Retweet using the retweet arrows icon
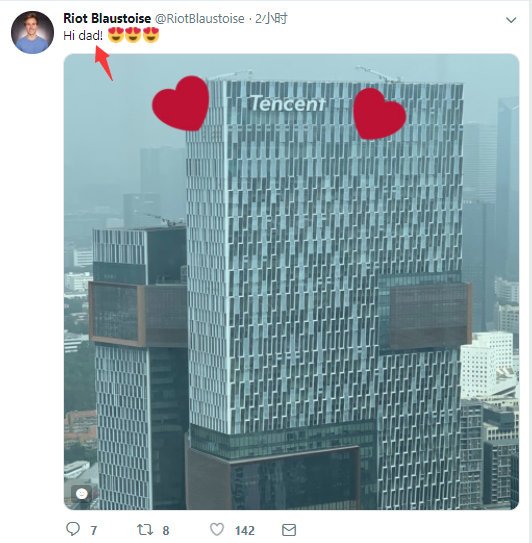Image resolution: width=532 pixels, height=543 pixels. tap(145, 529)
